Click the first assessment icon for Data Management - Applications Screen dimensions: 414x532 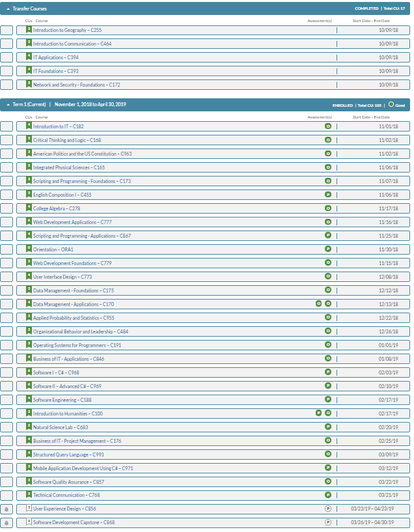[x=318, y=303]
